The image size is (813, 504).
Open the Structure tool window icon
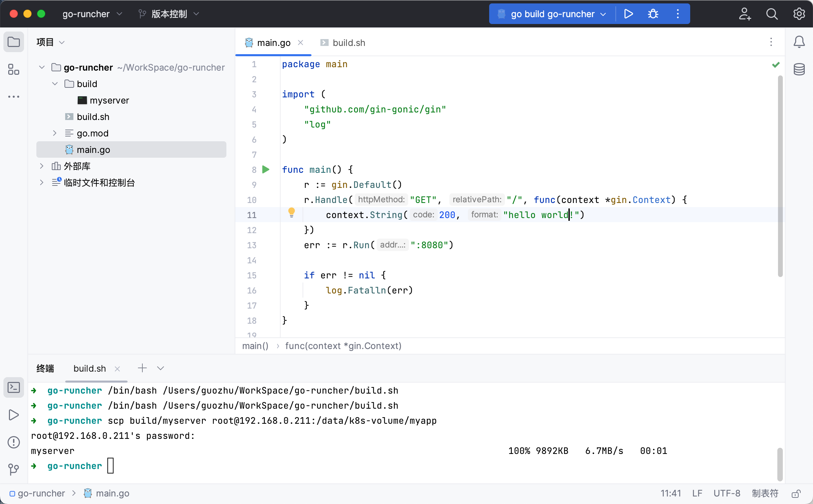(x=14, y=69)
